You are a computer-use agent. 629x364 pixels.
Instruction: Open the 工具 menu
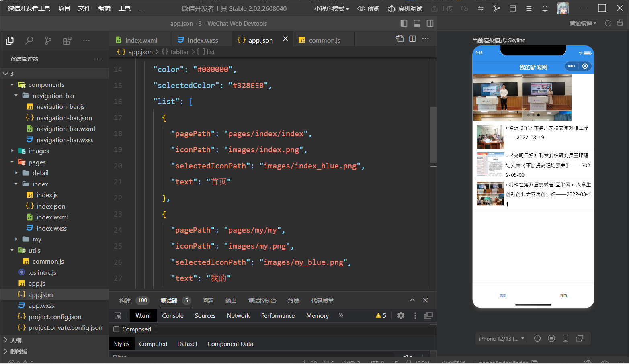pos(125,8)
